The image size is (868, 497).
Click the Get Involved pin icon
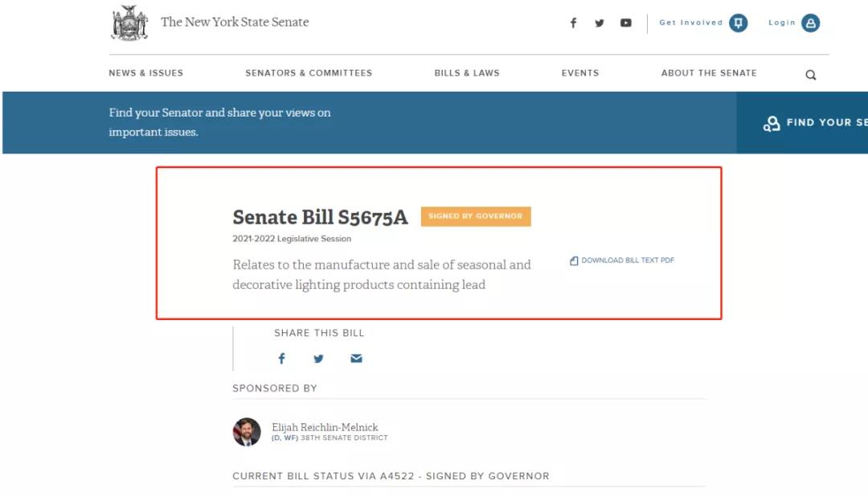pos(738,23)
